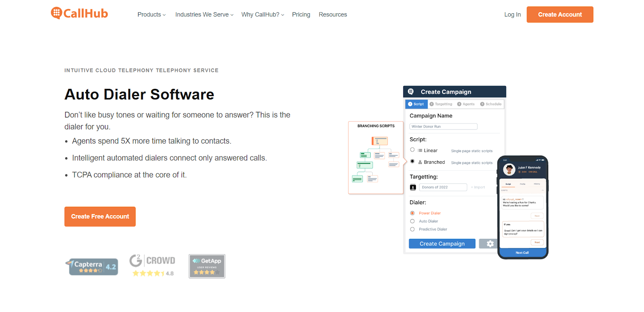Select the Auto Dialer radio option
Image resolution: width=644 pixels, height=312 pixels.
tap(412, 221)
